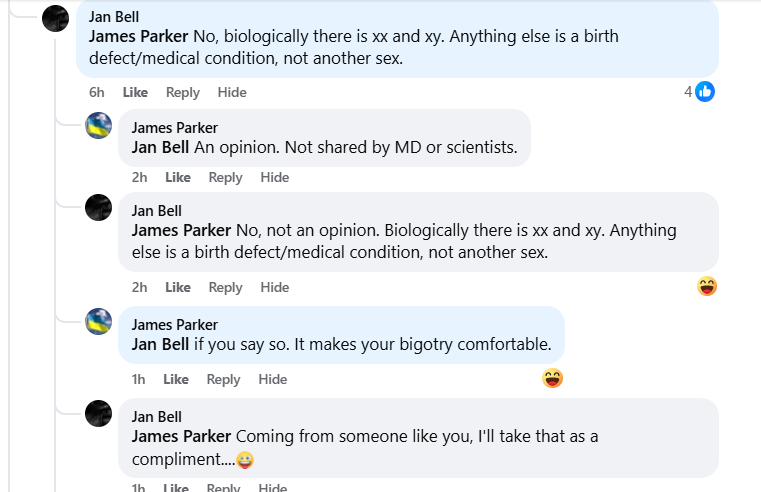
Task: Open Jan Bell profile name on top comment
Action: click(x=113, y=16)
